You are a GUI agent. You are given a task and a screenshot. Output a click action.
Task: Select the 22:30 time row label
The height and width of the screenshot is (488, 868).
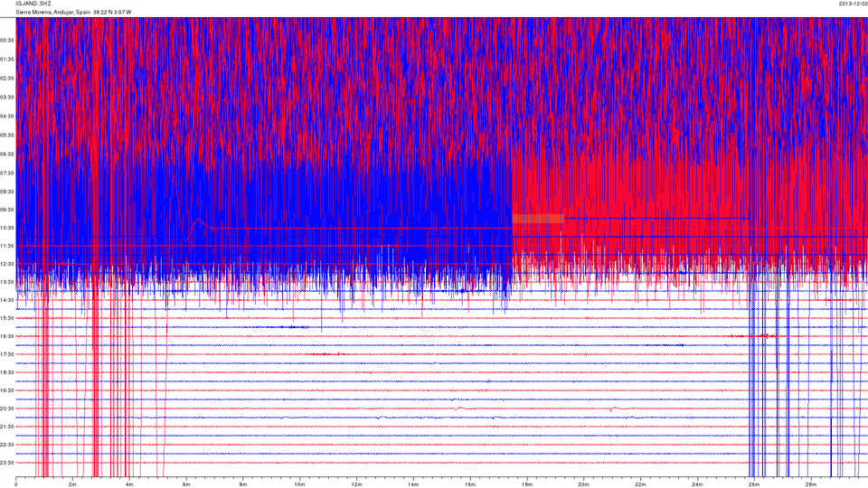pos(7,445)
